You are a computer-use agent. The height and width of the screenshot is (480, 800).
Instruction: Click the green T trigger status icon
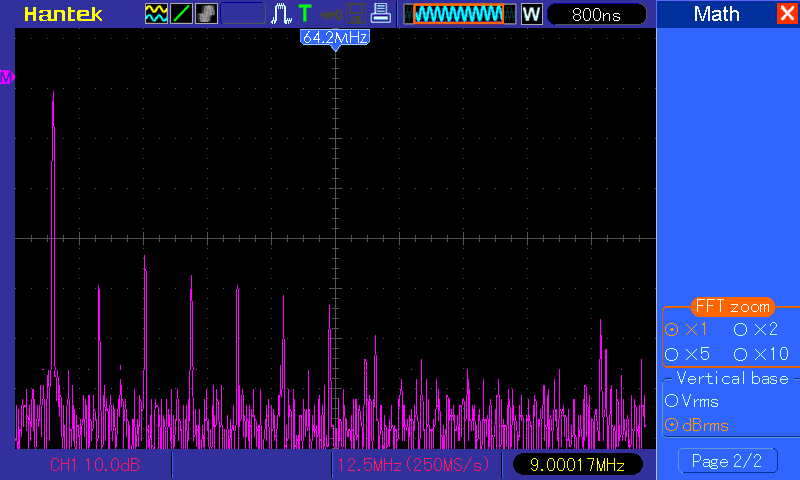[x=305, y=13]
